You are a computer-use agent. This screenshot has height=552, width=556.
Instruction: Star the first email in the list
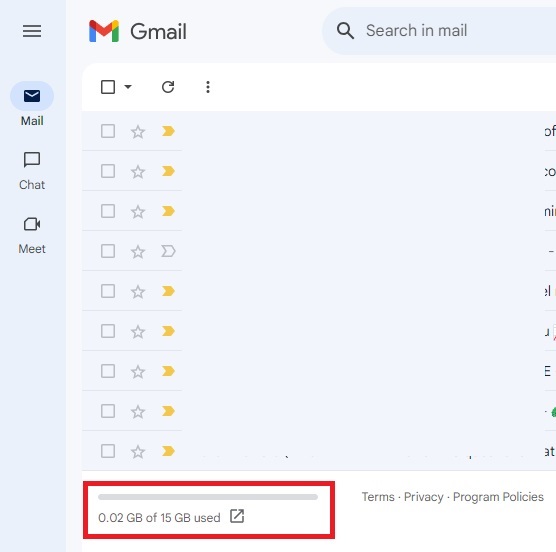click(138, 132)
